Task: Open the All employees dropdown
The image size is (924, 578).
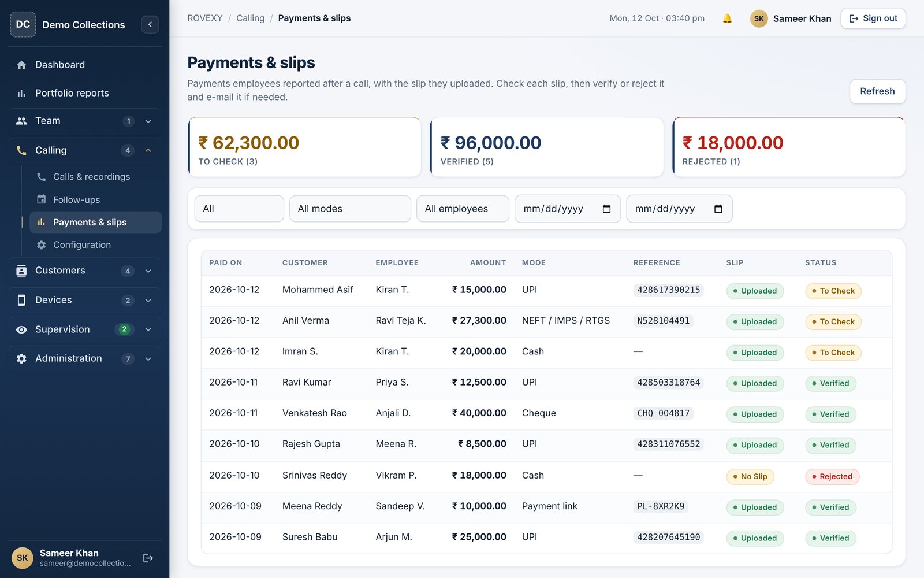Action: [463, 209]
